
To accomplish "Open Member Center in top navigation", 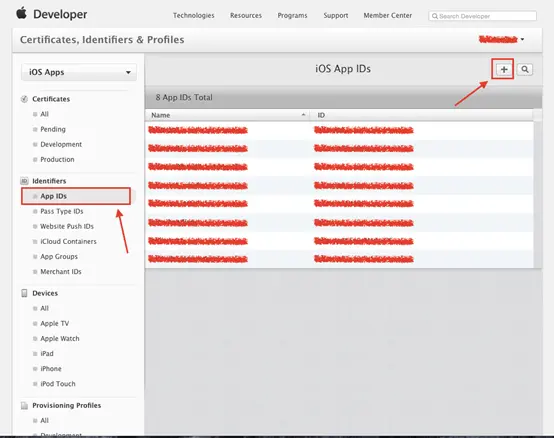I will pyautogui.click(x=388, y=16).
